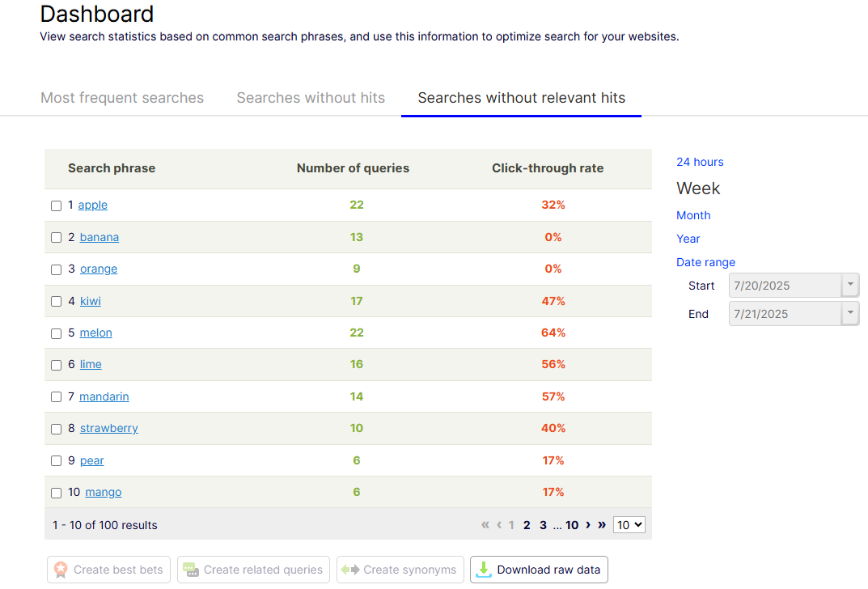Open the strawberry search phrase link
Screen dimensions: 868x589
click(x=108, y=428)
